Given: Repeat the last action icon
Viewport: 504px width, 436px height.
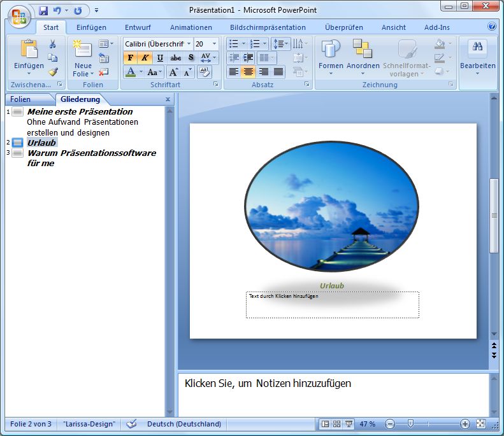Looking at the screenshot, I should coord(78,11).
